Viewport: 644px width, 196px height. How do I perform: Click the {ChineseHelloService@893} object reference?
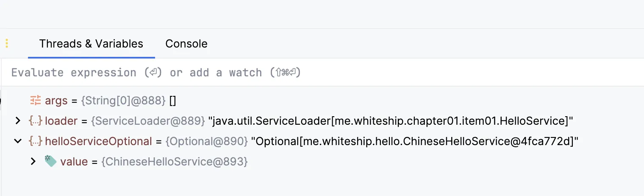[x=175, y=162]
